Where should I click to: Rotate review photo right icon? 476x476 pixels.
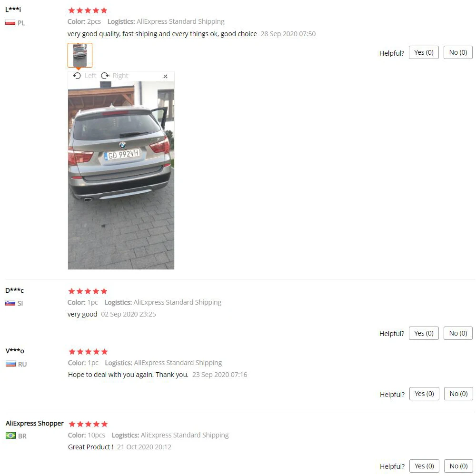click(x=105, y=76)
